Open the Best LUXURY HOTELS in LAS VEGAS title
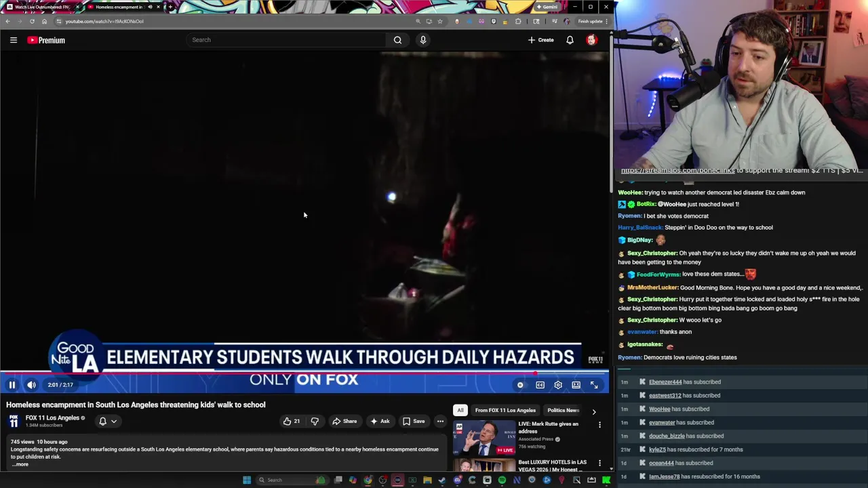The image size is (868, 488). [x=552, y=466]
